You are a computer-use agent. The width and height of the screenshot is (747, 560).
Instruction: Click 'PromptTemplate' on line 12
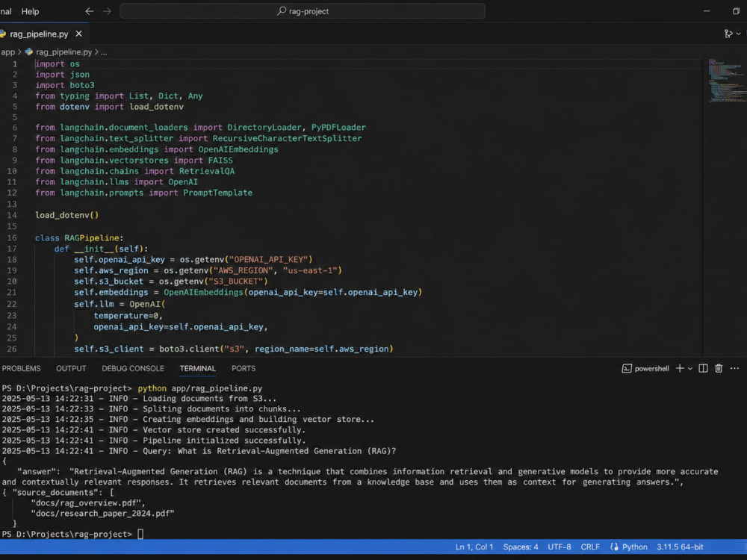[x=217, y=193]
